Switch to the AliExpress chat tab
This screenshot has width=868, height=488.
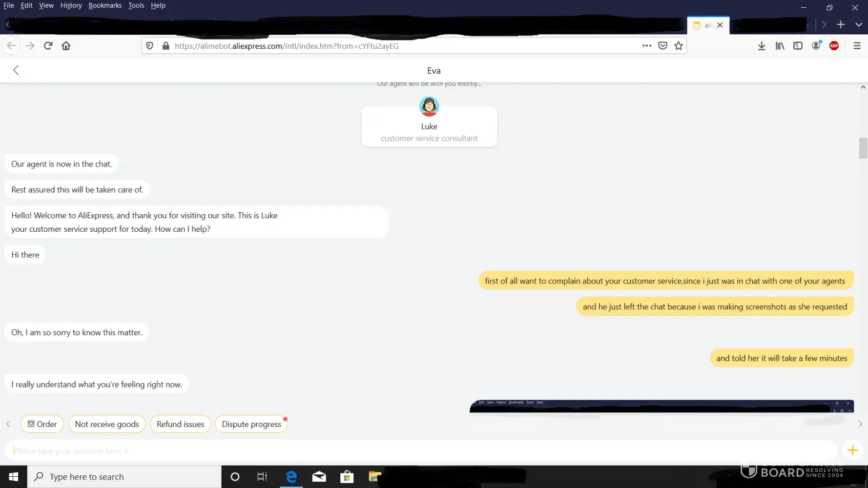pos(703,25)
